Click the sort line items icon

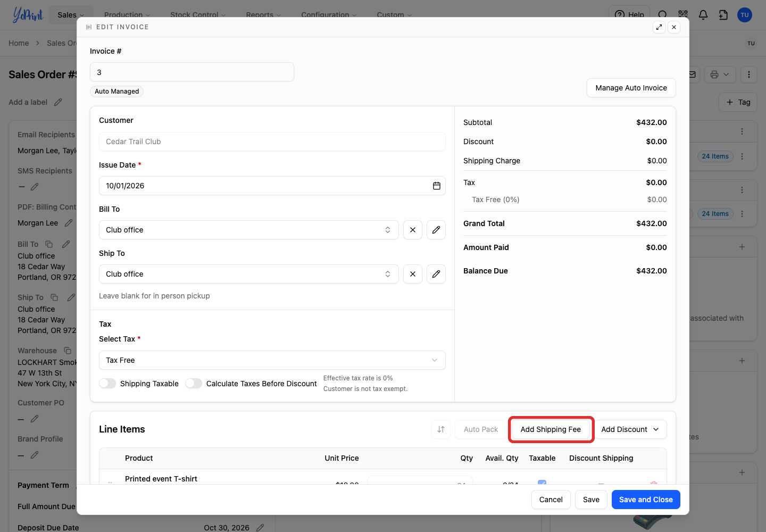tap(441, 429)
